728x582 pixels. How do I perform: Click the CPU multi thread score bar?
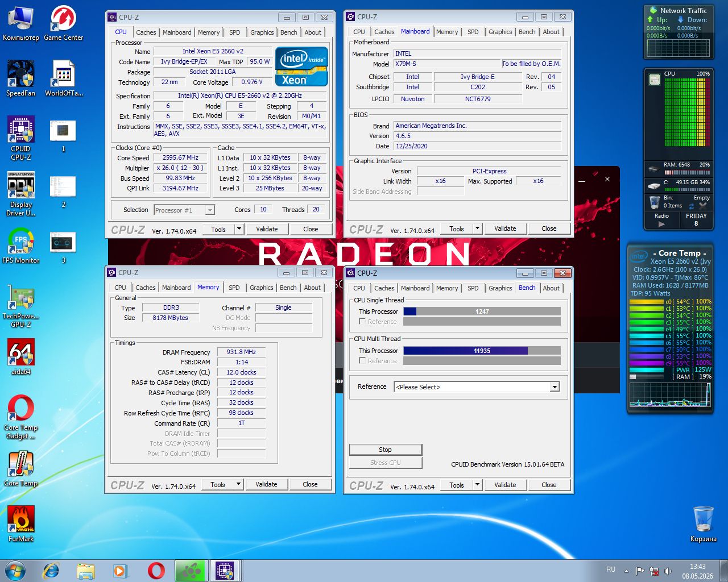[x=482, y=351]
